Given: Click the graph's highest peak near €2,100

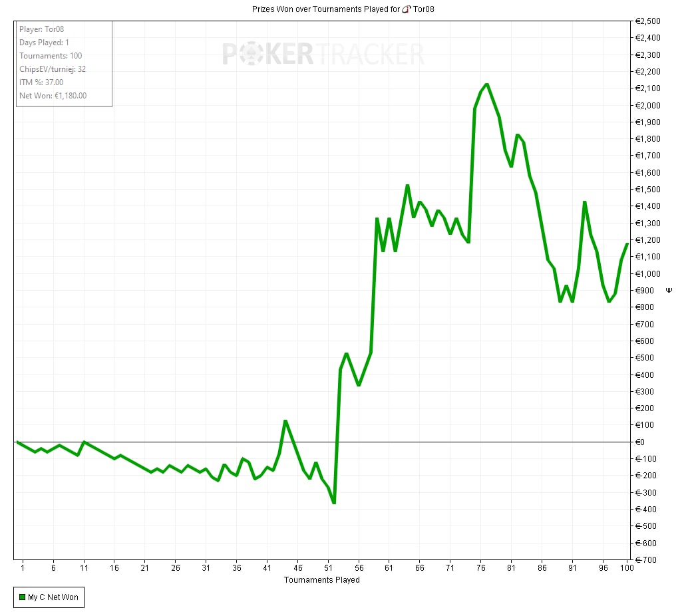Looking at the screenshot, I should click(486, 84).
